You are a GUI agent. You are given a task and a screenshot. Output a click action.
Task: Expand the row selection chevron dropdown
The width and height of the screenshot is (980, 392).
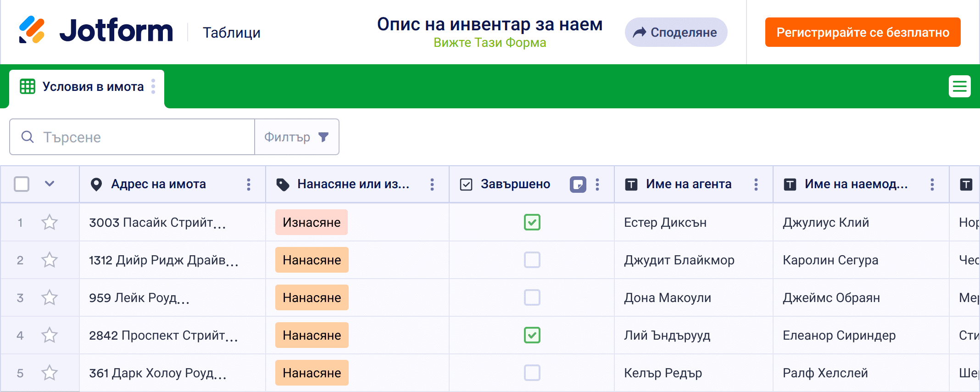(x=50, y=184)
